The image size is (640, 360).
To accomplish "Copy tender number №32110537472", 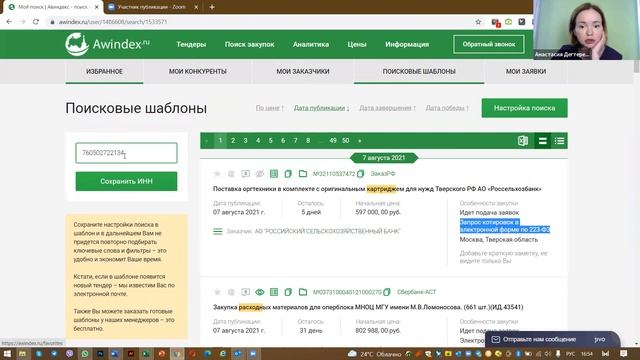I will click(x=360, y=174).
